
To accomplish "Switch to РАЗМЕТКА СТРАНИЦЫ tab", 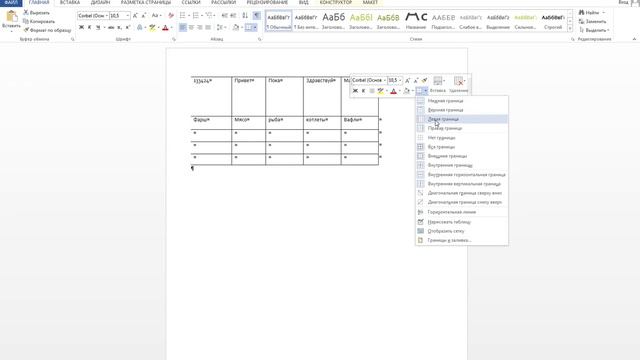I will pos(146,2).
